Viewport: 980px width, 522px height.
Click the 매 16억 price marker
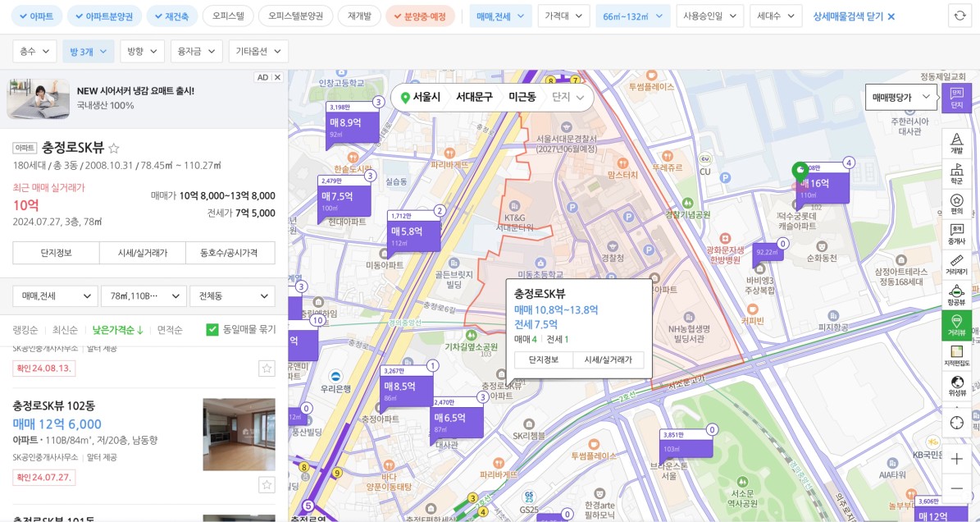click(823, 184)
